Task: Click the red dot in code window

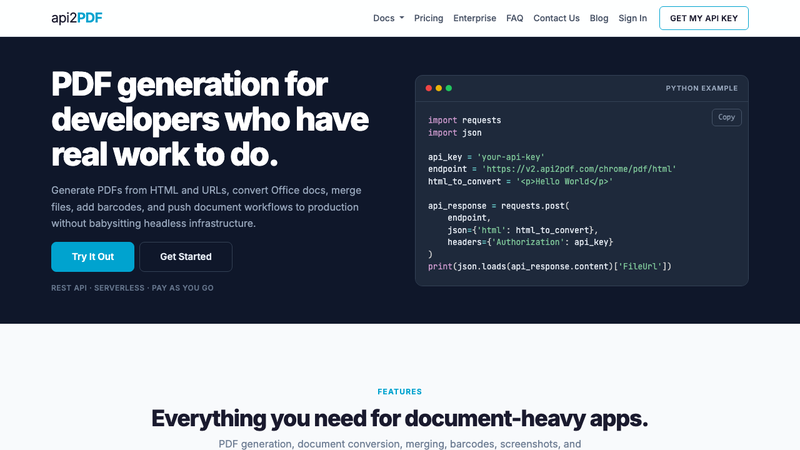Action: pyautogui.click(x=429, y=88)
